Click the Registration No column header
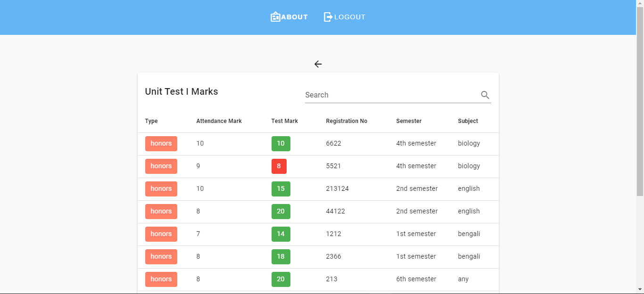Viewport: 644px width, 294px height. (x=347, y=121)
